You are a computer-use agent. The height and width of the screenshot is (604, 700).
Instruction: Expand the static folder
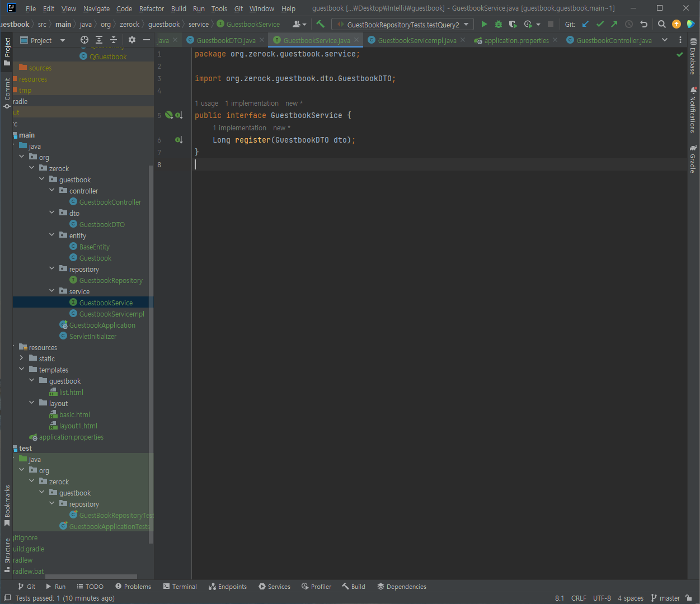(22, 358)
